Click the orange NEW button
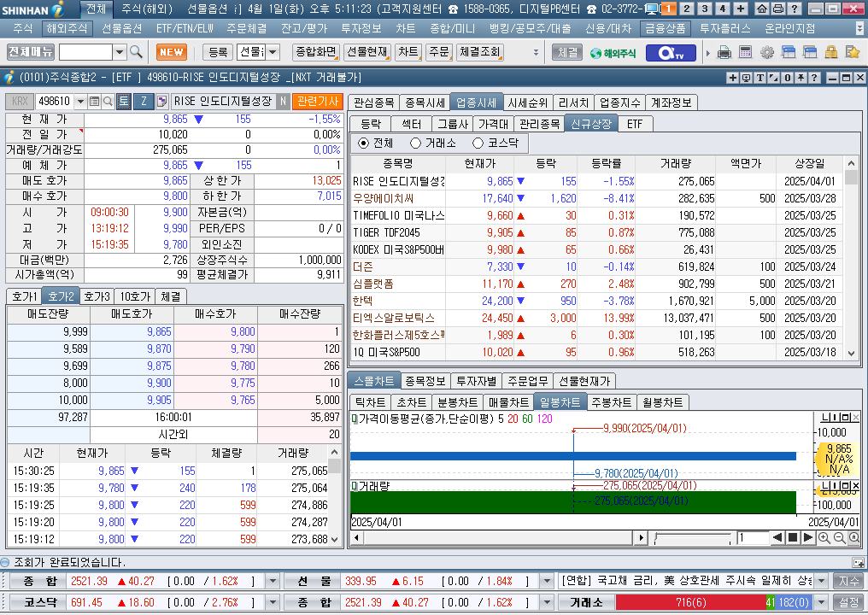This screenshot has height=615, width=868. click(172, 52)
